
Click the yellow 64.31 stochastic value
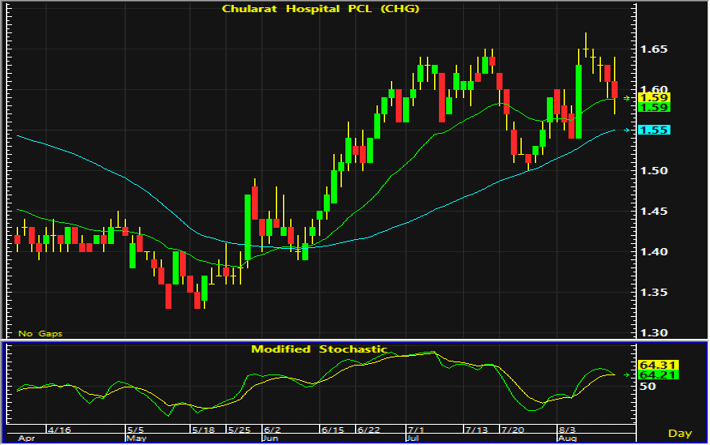pyautogui.click(x=658, y=365)
